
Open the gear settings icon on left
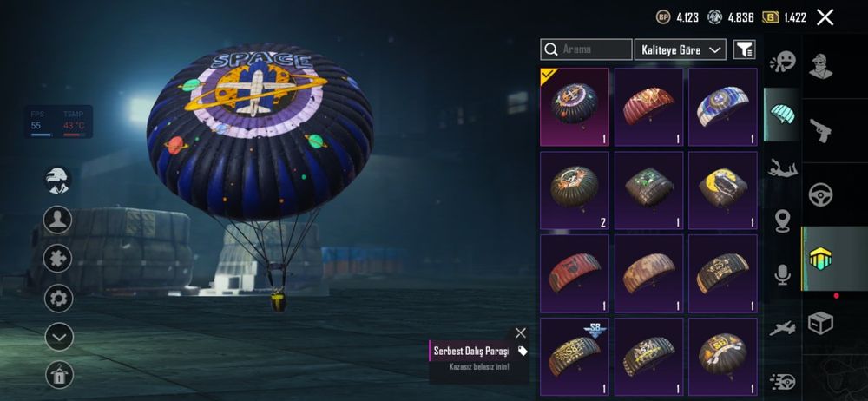(59, 299)
